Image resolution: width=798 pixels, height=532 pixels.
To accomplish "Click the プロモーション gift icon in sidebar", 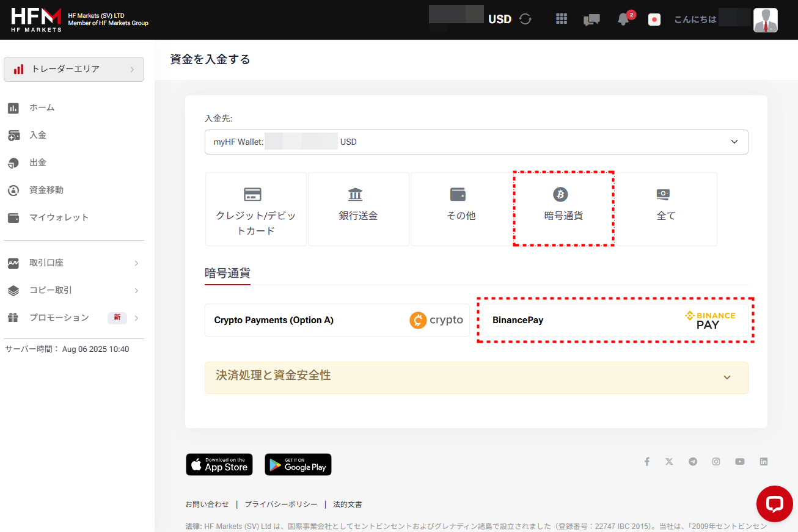I will tap(13, 318).
